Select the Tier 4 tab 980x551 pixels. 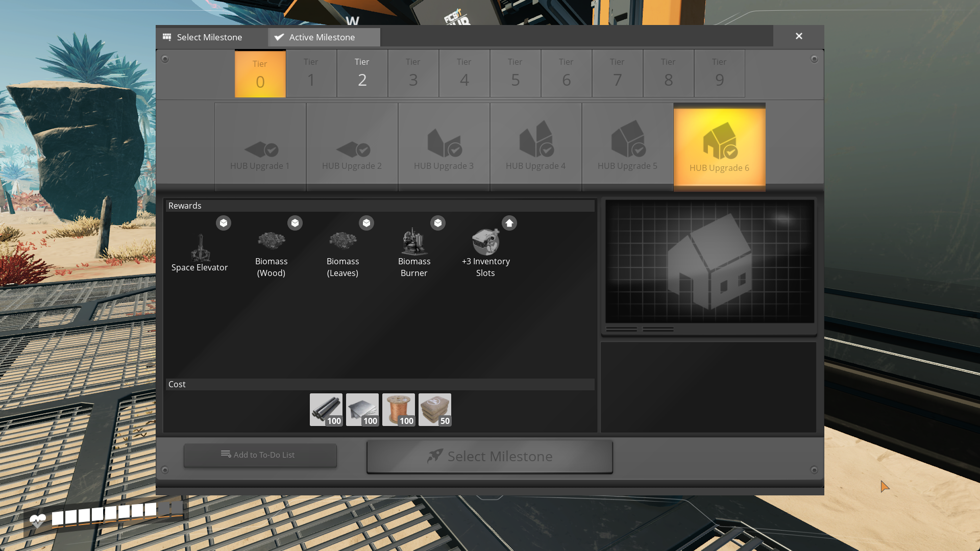pos(464,73)
